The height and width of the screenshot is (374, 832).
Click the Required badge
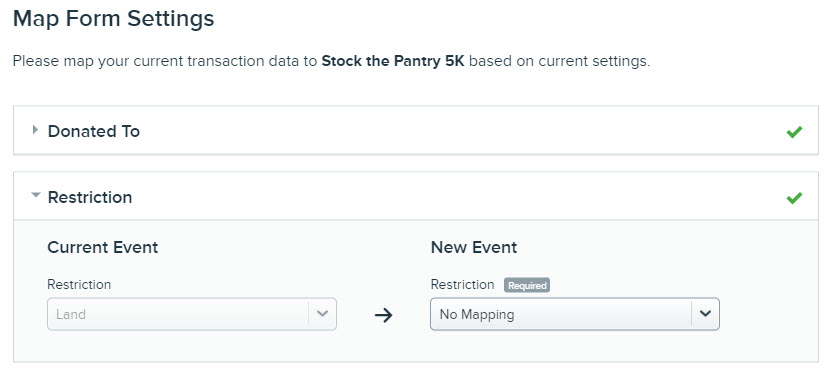(526, 285)
